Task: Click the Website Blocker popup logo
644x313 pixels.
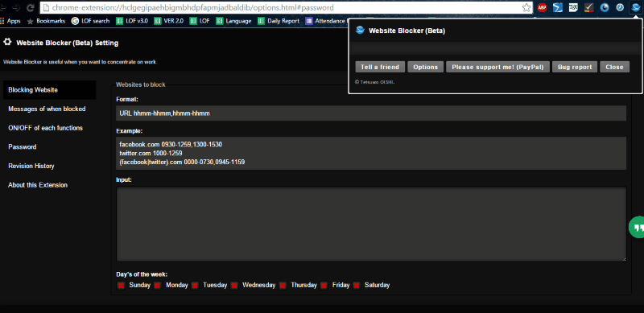Action: click(360, 31)
